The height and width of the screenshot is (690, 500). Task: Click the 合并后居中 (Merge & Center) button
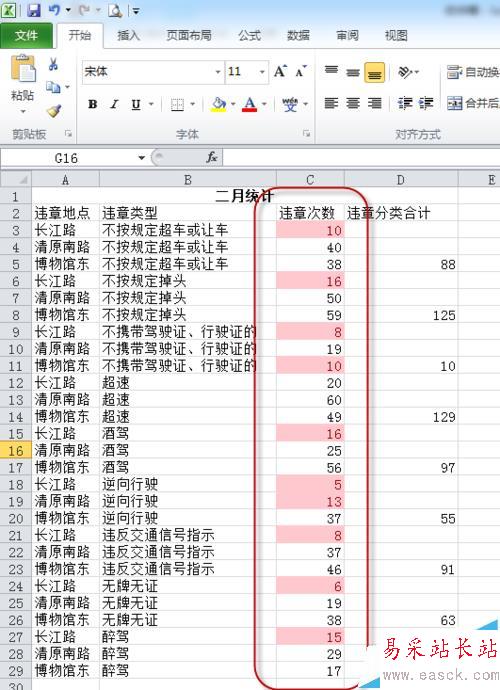(x=473, y=103)
